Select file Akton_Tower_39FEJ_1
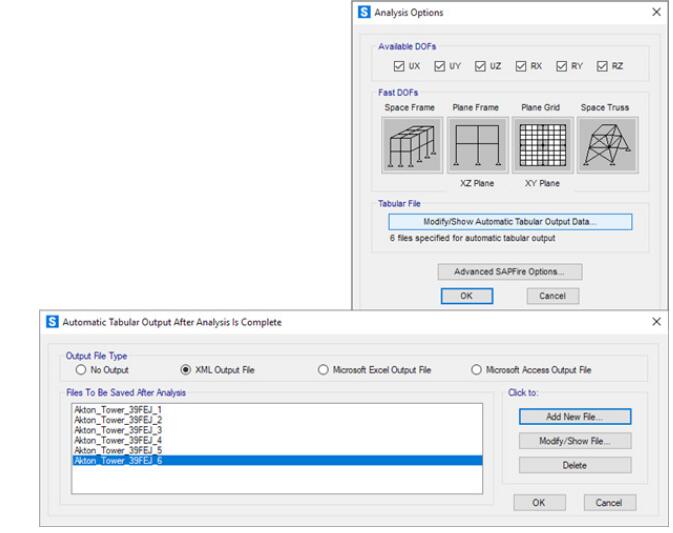 point(277,409)
